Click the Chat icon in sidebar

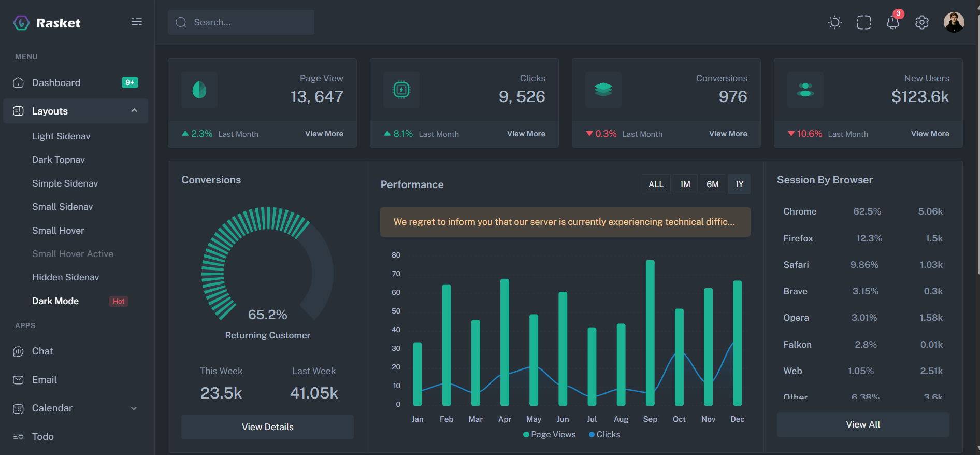[18, 351]
